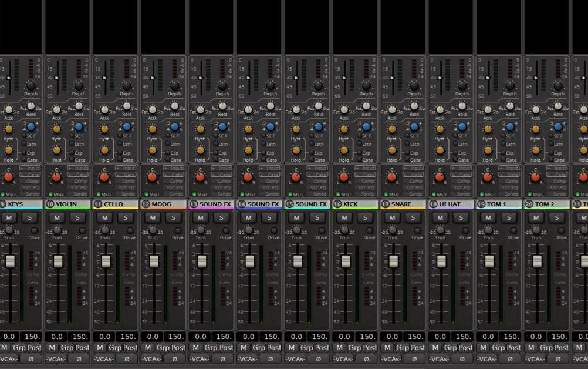
Task: Click red pan knob on VIOLIN channel
Action: pos(56,177)
